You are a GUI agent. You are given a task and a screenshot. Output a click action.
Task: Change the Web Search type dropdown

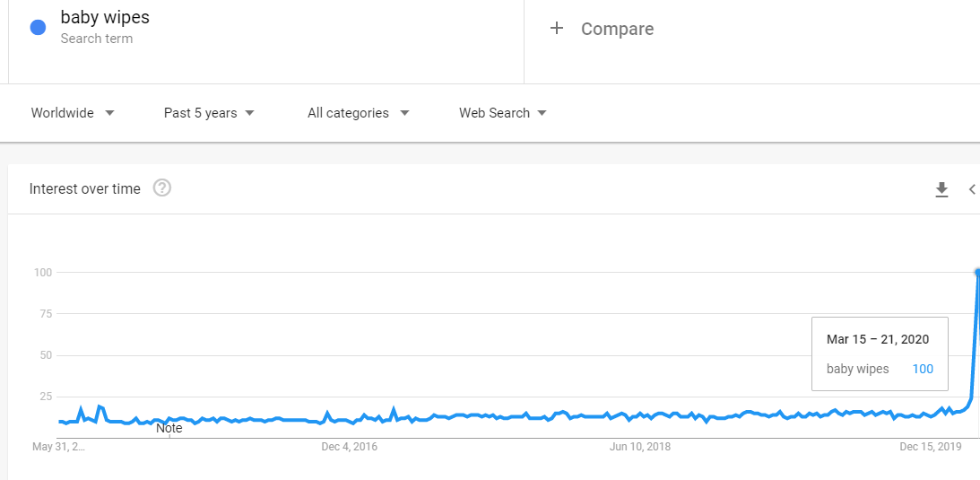pos(502,113)
